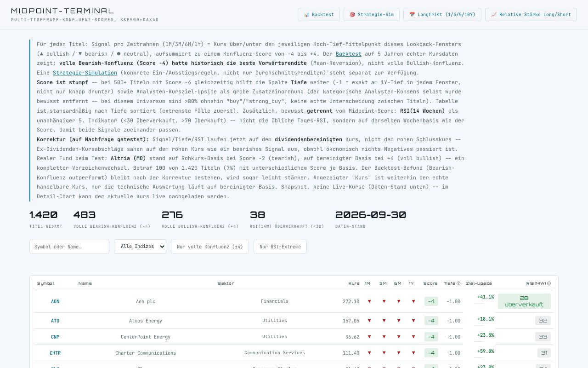
Task: Open Relative Stärke Long/Short view
Action: pos(531,14)
